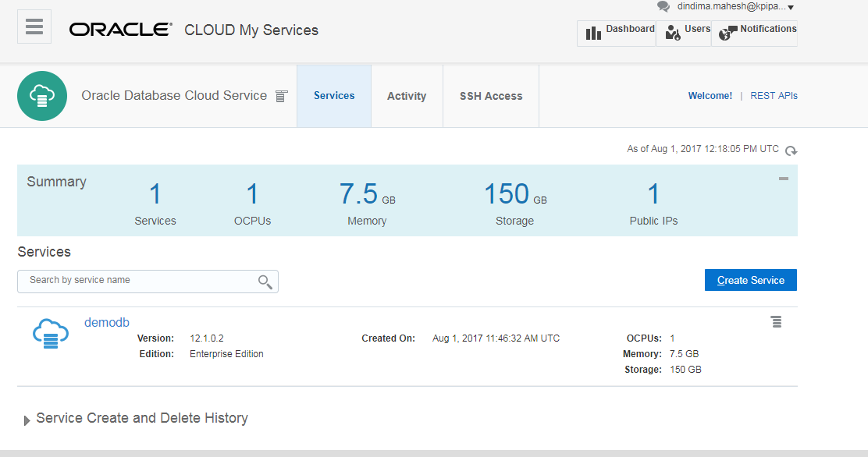The image size is (868, 457).
Task: Open menu icon beside Oracle Database Cloud Service
Action: (282, 96)
